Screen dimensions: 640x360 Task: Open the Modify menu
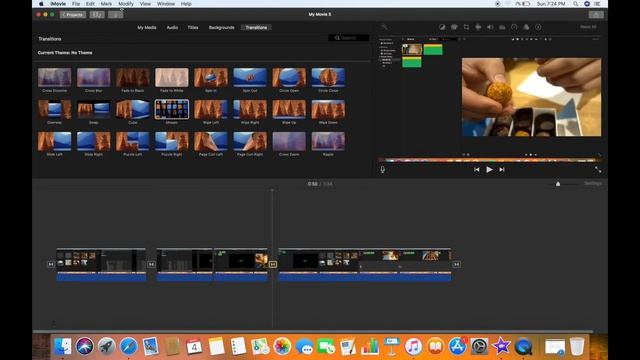coord(126,4)
